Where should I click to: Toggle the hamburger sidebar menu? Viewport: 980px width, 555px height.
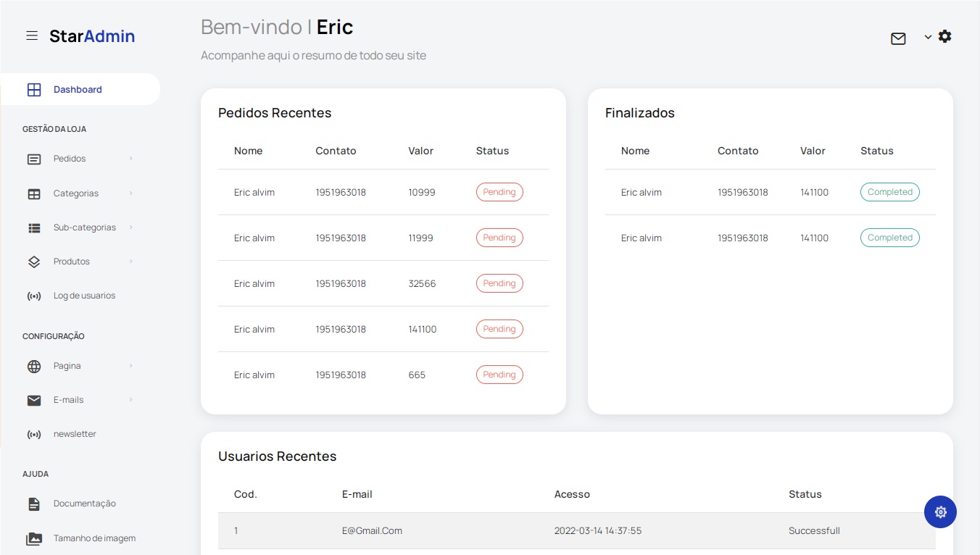pyautogui.click(x=32, y=36)
